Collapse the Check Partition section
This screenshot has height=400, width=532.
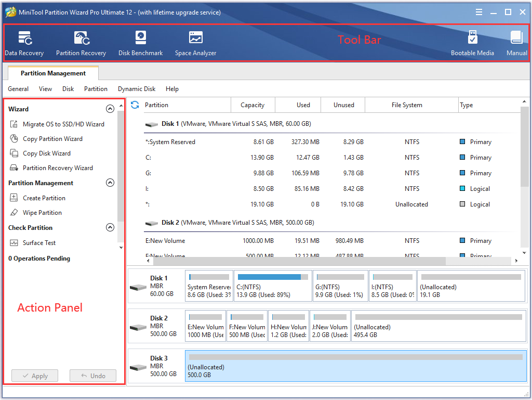110,227
